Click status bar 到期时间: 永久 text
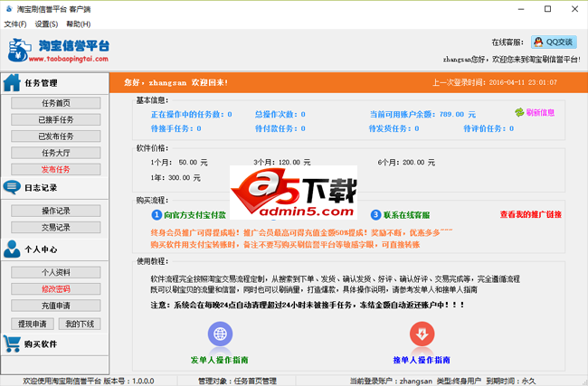 [511, 381]
